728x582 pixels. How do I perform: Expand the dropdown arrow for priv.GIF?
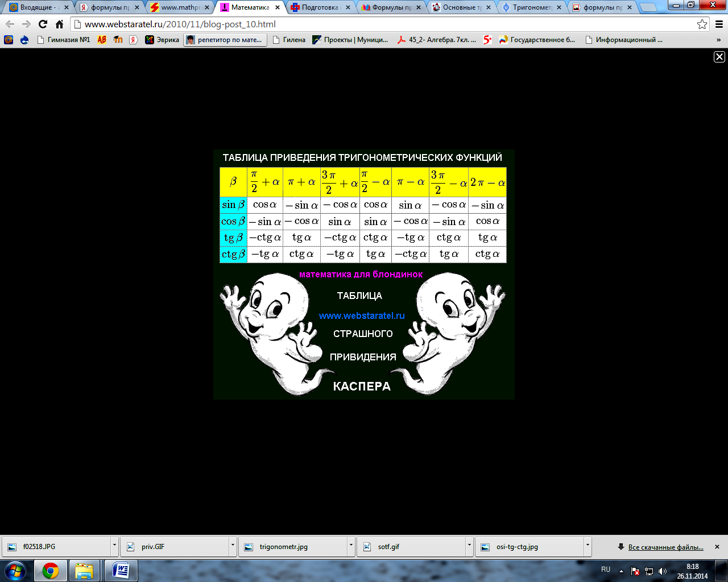point(233,547)
